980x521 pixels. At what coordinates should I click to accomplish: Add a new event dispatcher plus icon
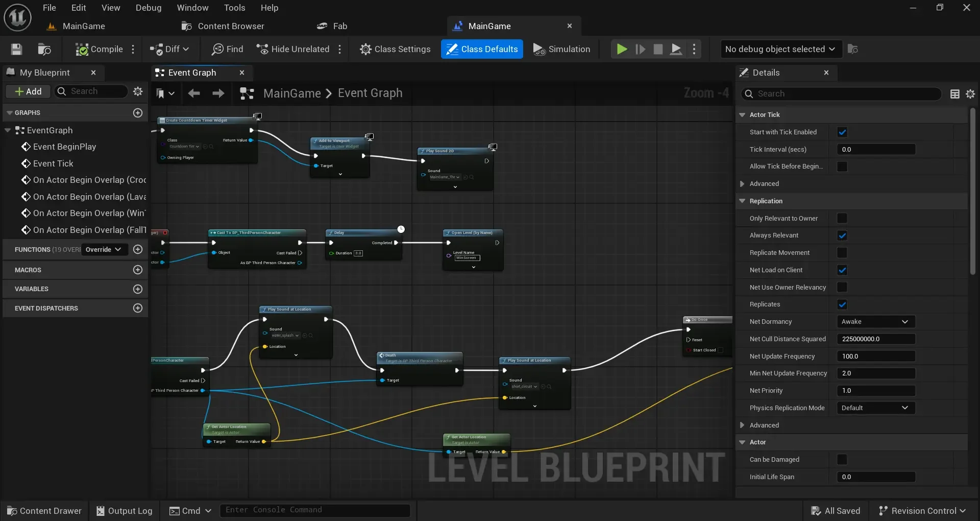(138, 308)
